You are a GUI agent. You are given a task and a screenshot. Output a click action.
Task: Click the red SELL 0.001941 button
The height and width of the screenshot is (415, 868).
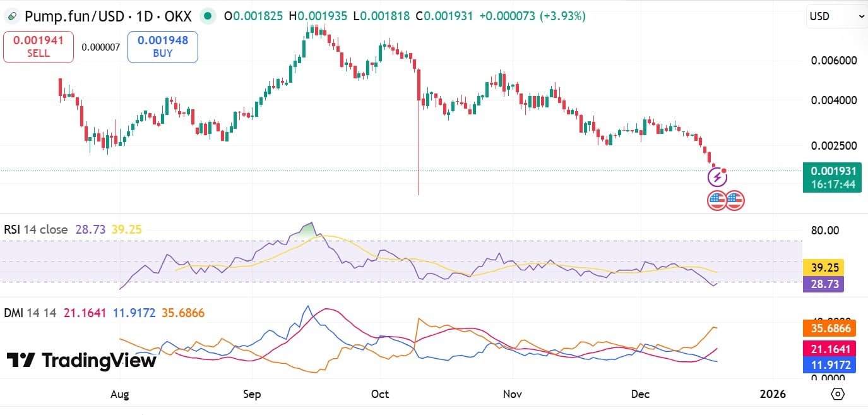click(39, 47)
